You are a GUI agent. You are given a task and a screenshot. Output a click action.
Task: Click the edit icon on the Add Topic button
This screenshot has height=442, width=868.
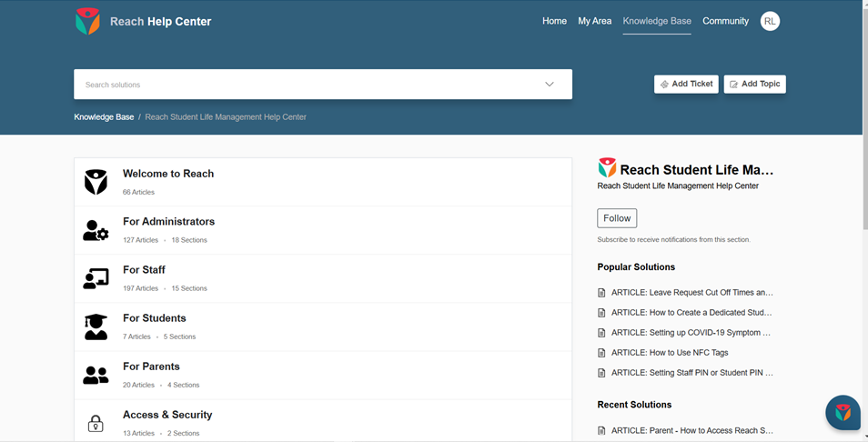click(733, 84)
